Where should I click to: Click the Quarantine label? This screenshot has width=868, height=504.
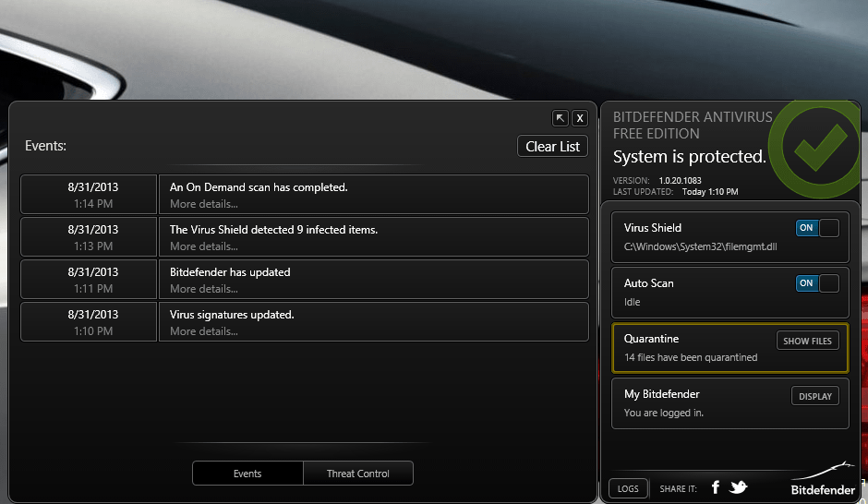point(651,339)
